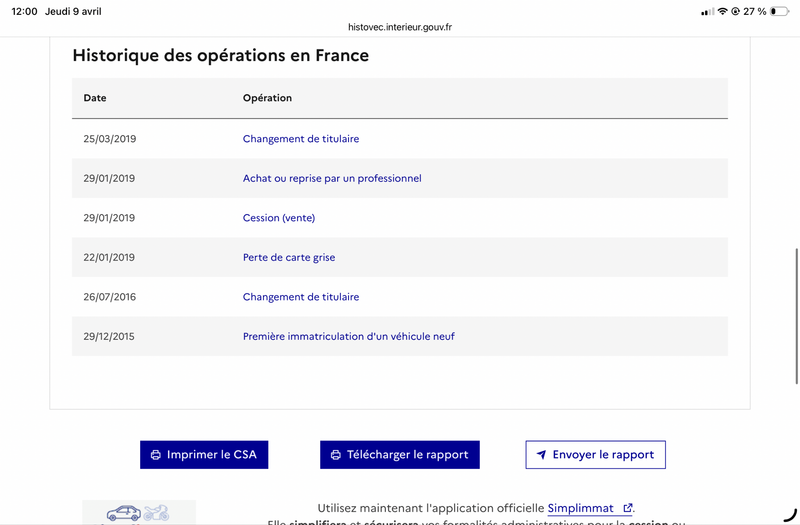Click the printer icon on Imprimer le CSA
Screen dimensions: 800x525
point(156,455)
